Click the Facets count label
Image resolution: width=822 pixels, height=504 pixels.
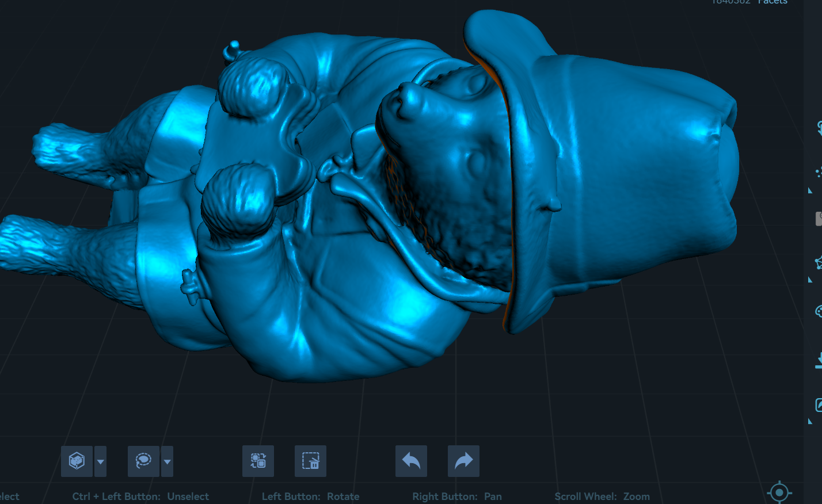pos(772,2)
